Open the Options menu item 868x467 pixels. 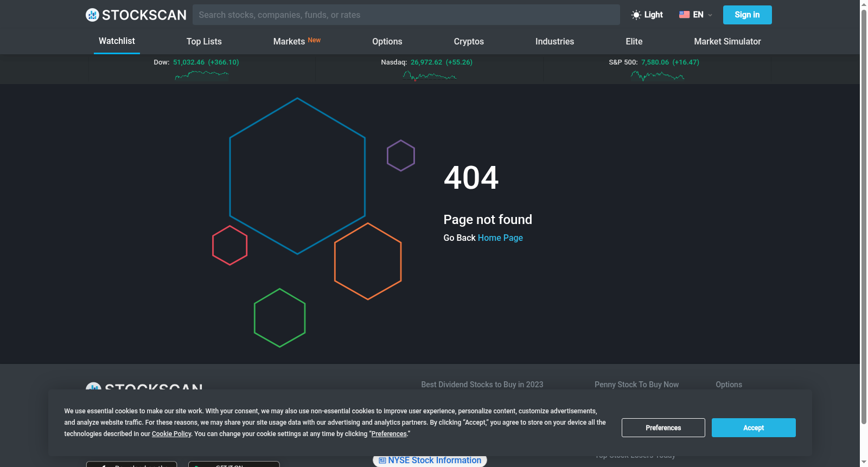tap(387, 42)
